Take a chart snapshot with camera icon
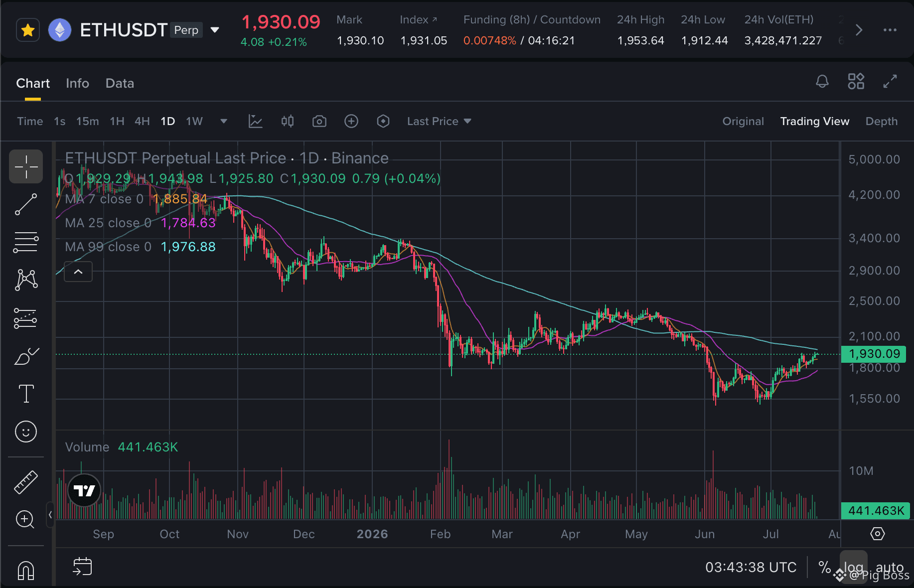This screenshot has height=588, width=914. click(319, 121)
